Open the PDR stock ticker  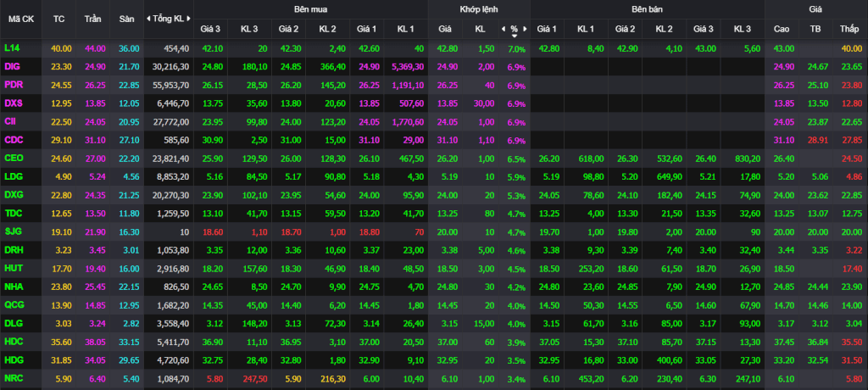pos(13,85)
